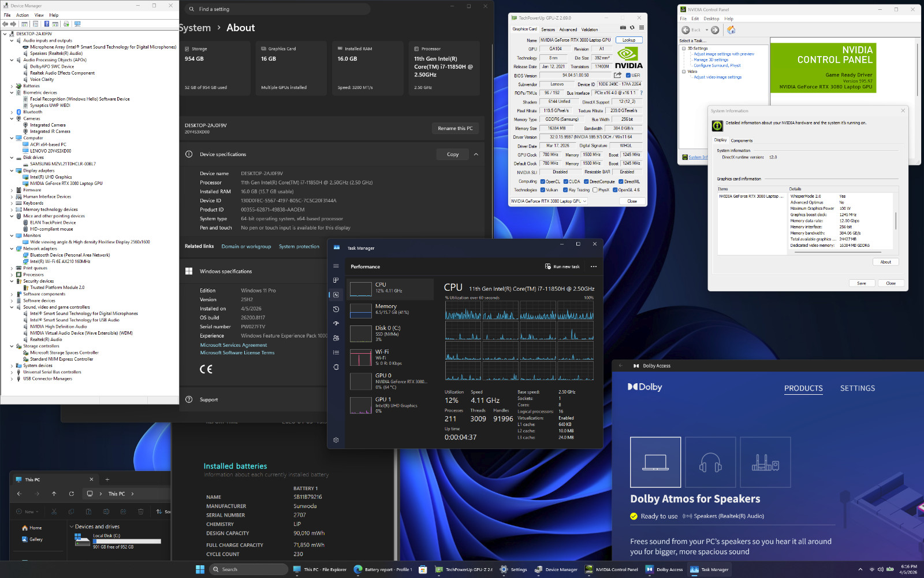Copy the device specifications in Settings
This screenshot has height=578, width=924.
[453, 154]
